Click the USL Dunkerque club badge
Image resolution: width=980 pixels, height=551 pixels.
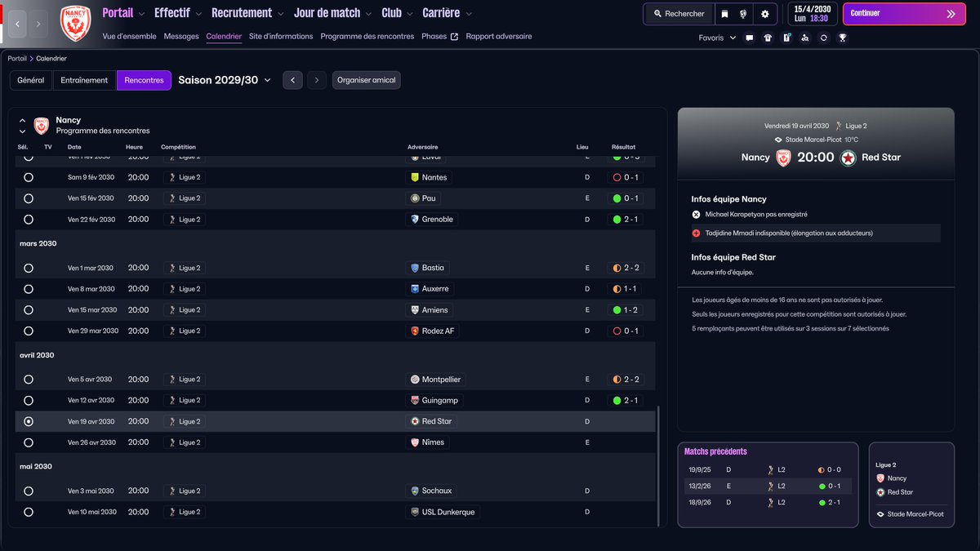[x=415, y=513]
